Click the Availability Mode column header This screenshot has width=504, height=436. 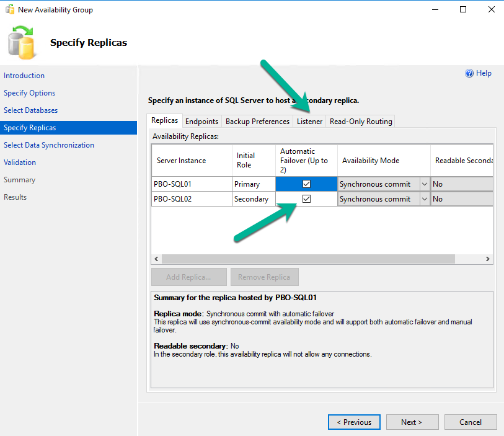tap(384, 161)
